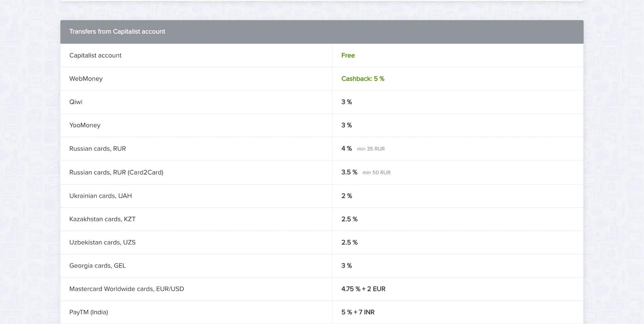Click the 3 % fee for YooMoney
This screenshot has height=324, width=644.
(x=347, y=125)
